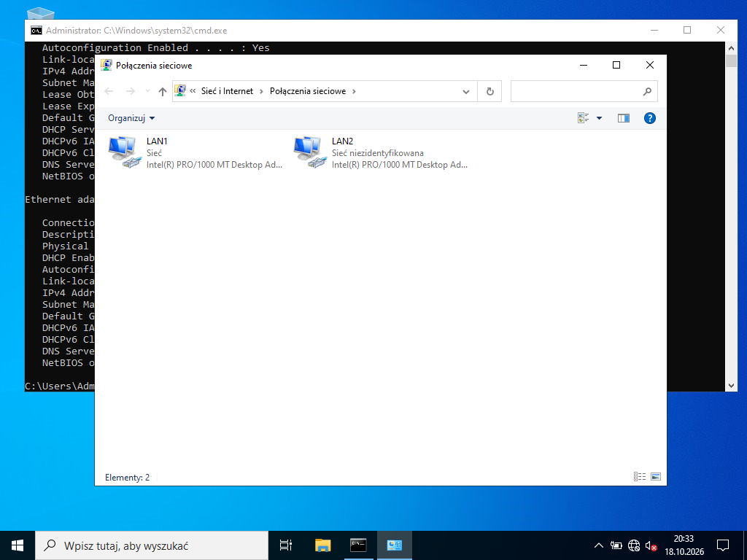Maximize the Połączenia sieciowe window
This screenshot has height=560, width=747.
pos(616,65)
